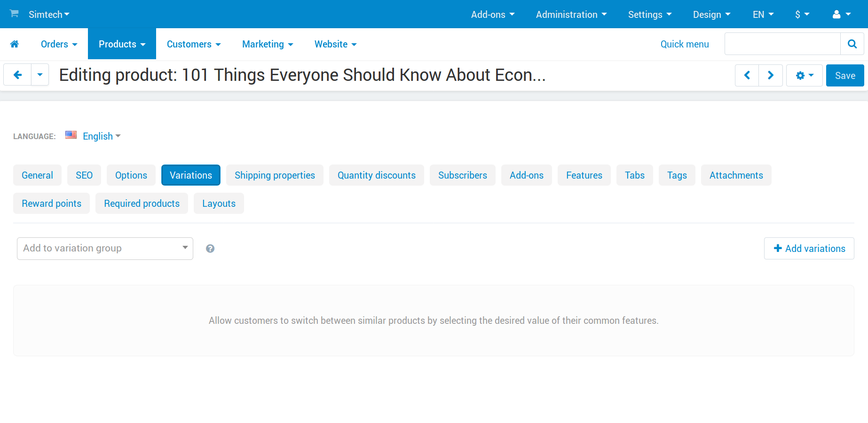868x423 pixels.
Task: Click into the top search field
Action: coord(782,44)
